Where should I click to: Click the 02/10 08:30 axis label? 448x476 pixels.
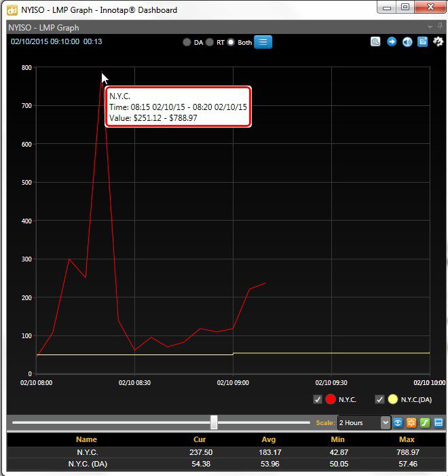pyautogui.click(x=134, y=382)
